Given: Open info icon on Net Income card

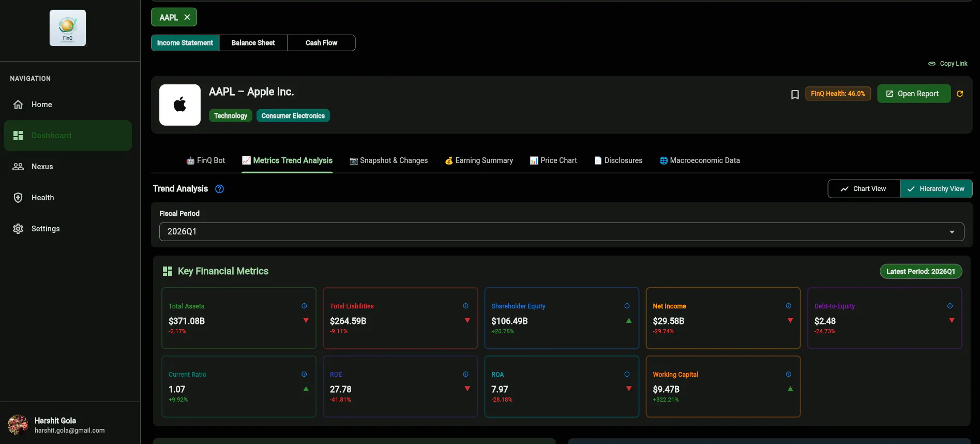Looking at the screenshot, I should 788,306.
